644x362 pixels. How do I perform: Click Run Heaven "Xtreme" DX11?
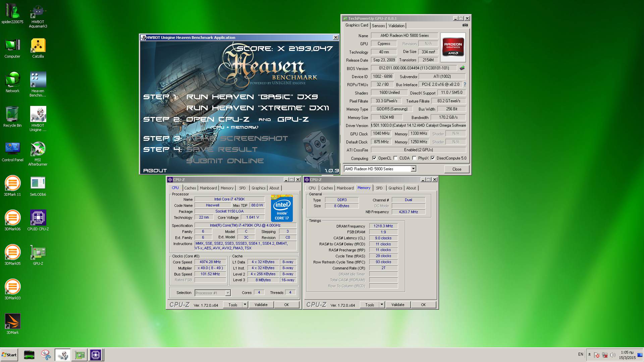(x=258, y=108)
